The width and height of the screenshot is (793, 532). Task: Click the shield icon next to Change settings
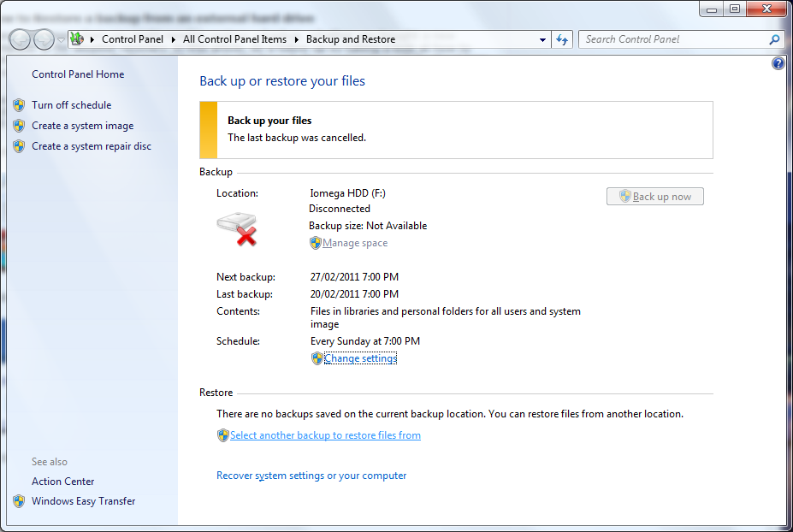317,358
